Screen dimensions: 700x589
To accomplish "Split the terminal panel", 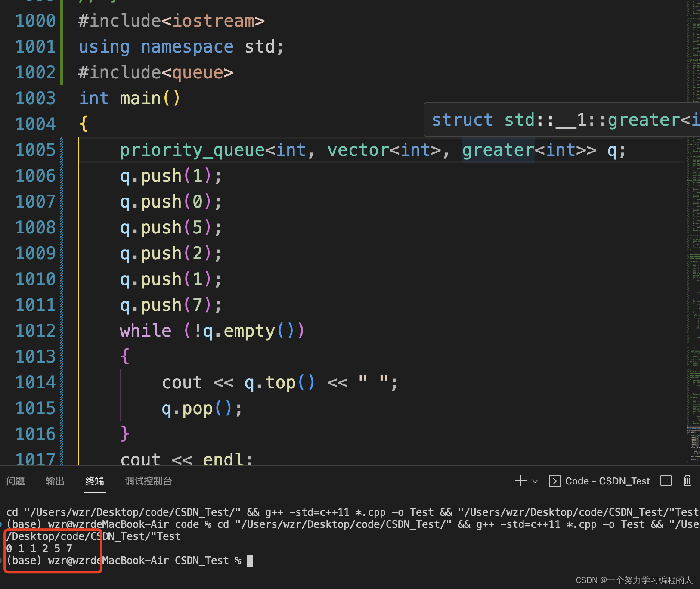I will click(666, 481).
